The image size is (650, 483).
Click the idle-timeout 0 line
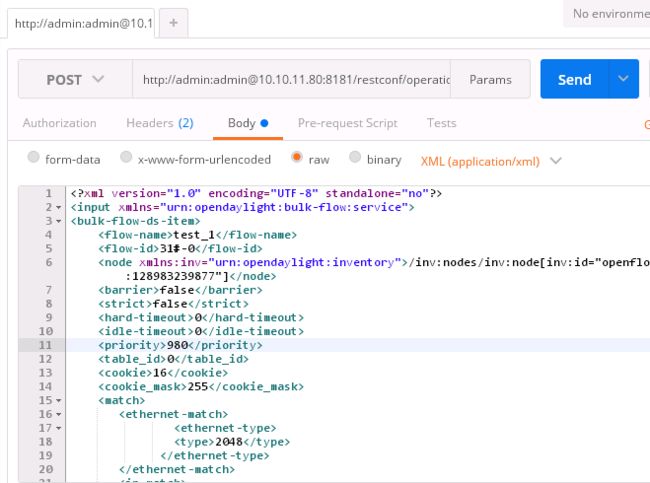coord(201,331)
